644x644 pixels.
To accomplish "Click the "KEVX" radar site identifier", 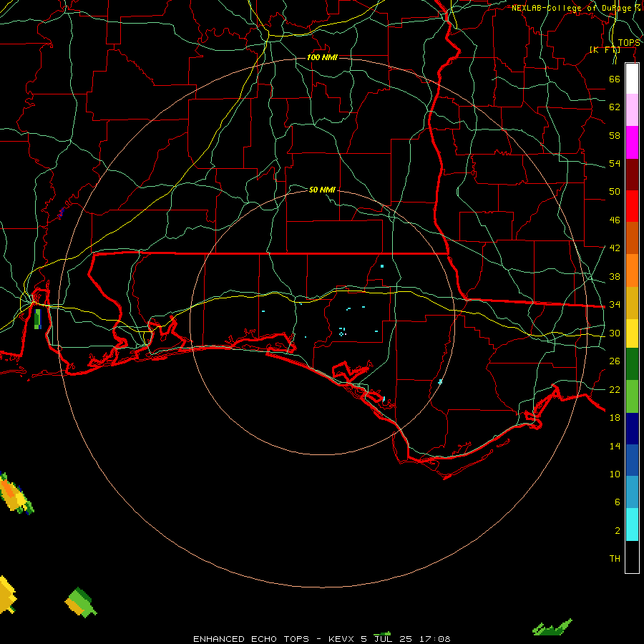I will tap(341, 639).
